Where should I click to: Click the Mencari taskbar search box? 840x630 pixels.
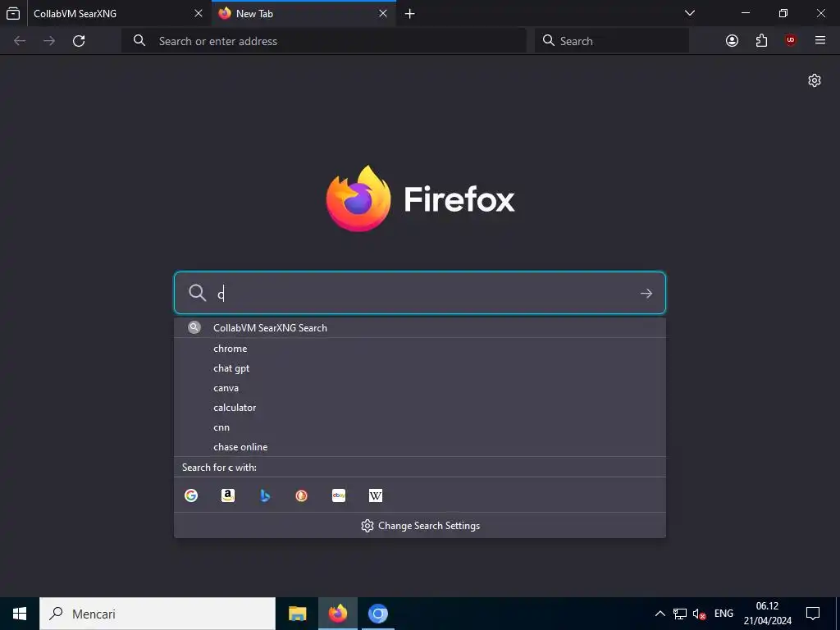point(157,614)
